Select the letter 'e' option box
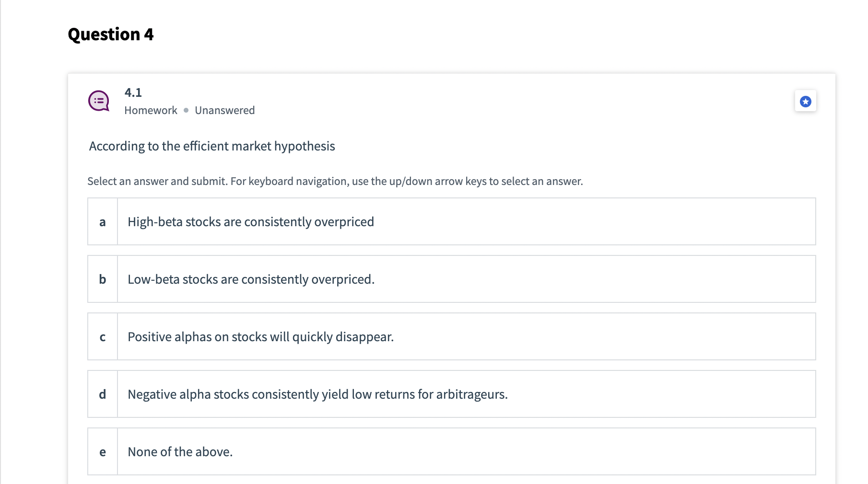868x484 pixels. click(x=103, y=452)
